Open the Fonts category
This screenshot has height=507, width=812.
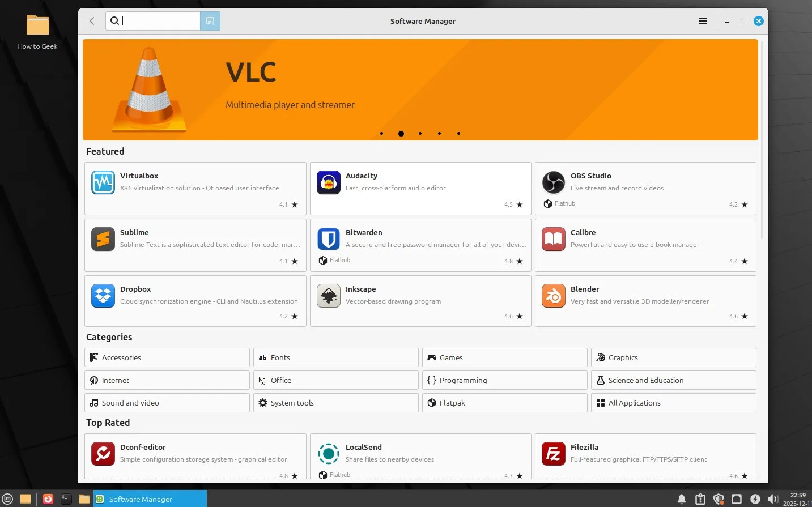point(336,357)
